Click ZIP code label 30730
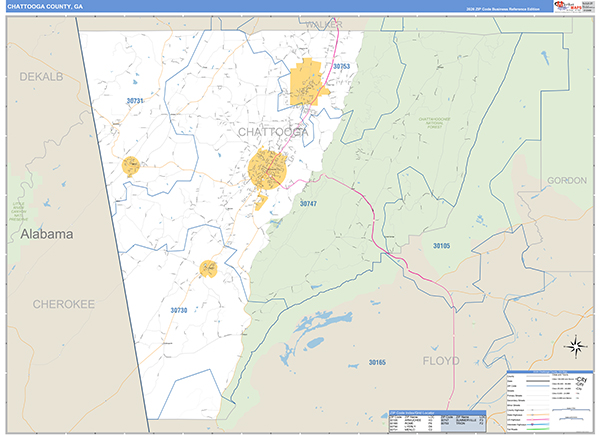Image resolution: width=600 pixels, height=435 pixels. 179,310
